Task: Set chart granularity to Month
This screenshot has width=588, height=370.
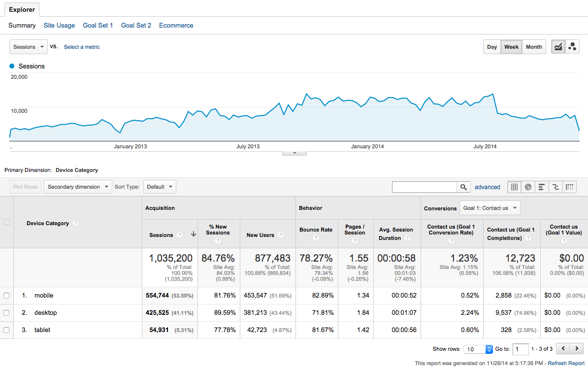Action: pos(534,47)
